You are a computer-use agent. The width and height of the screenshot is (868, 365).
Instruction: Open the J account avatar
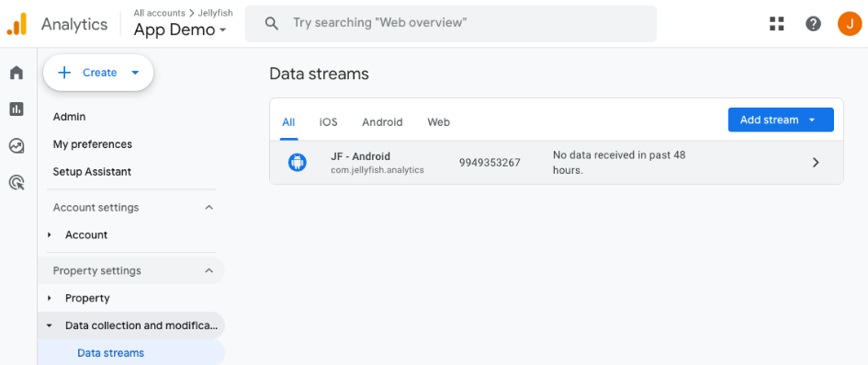(x=850, y=24)
